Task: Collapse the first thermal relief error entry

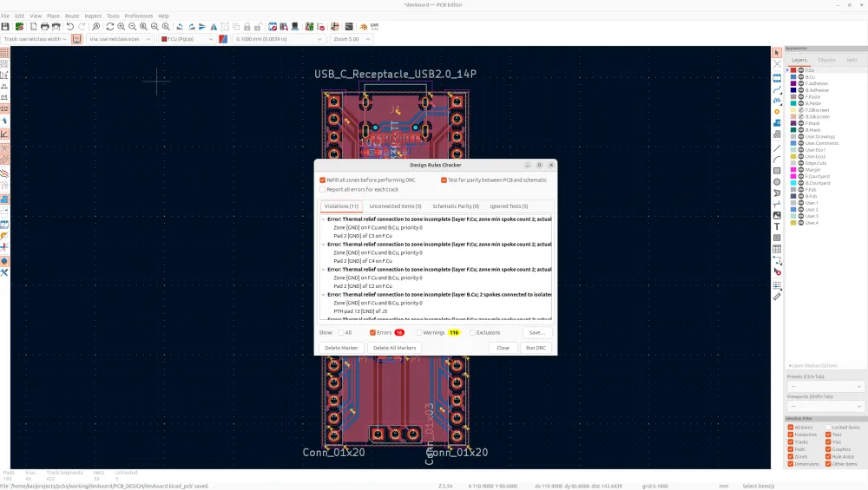Action: 324,219
